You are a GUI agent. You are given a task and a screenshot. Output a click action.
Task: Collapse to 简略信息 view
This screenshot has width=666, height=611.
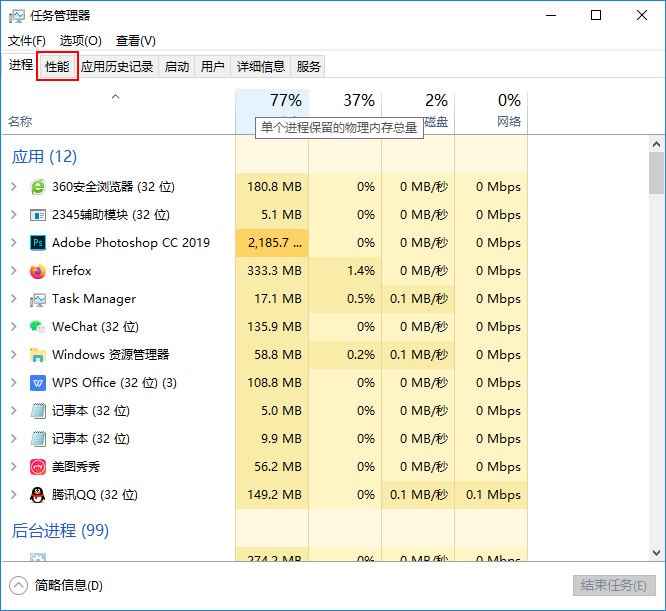pyautogui.click(x=57, y=586)
